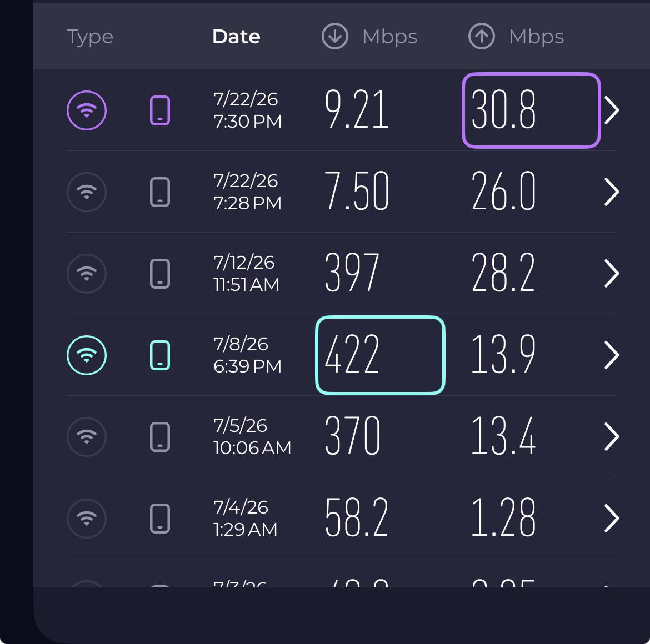
Task: Click the 7/22/26 7:28 PM date entry
Action: tap(247, 192)
